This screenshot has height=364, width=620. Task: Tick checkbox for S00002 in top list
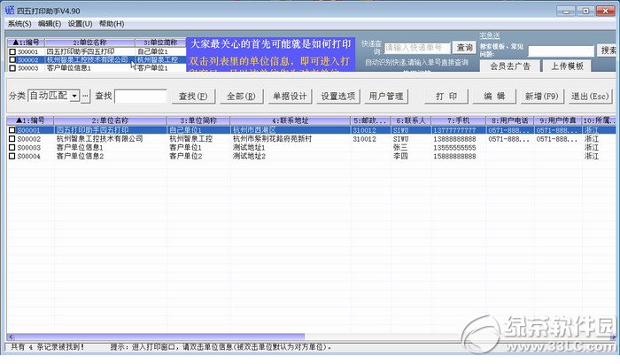[12, 59]
